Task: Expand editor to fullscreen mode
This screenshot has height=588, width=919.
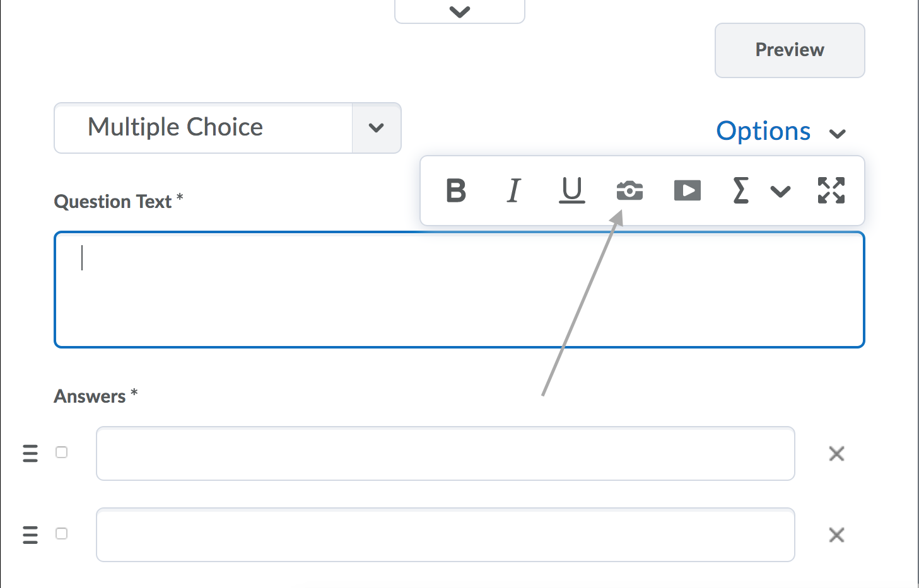Action: coord(831,190)
